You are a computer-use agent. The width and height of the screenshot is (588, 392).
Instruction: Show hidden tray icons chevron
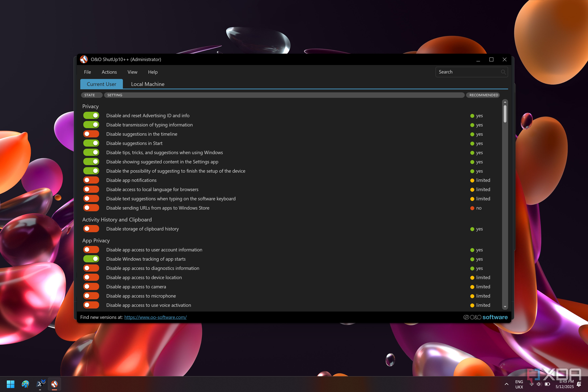(507, 384)
